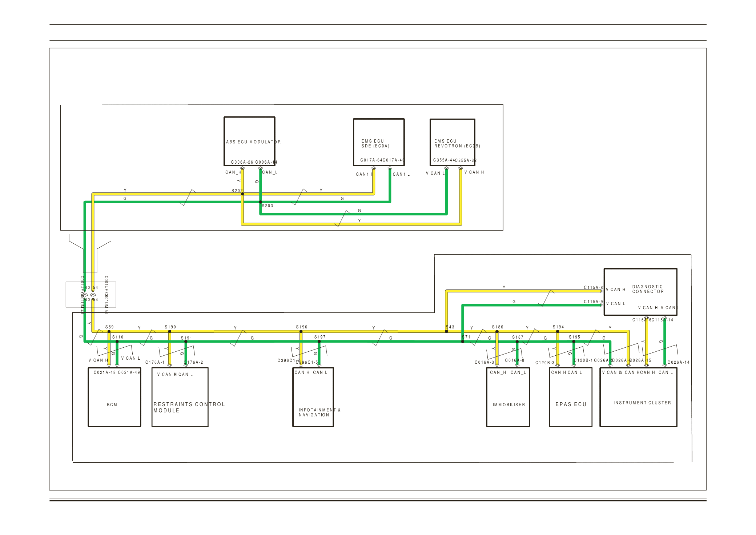Click connector pin label C115A-8

[593, 287]
